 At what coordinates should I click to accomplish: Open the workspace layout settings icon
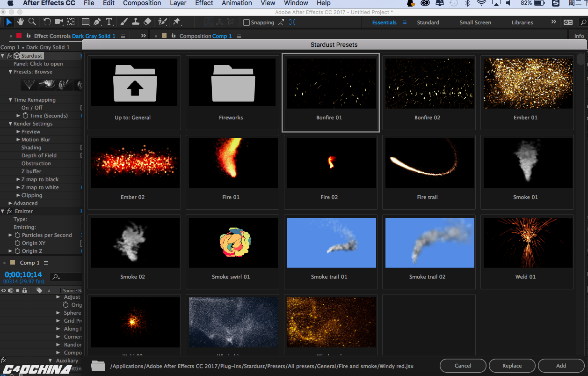coord(568,22)
